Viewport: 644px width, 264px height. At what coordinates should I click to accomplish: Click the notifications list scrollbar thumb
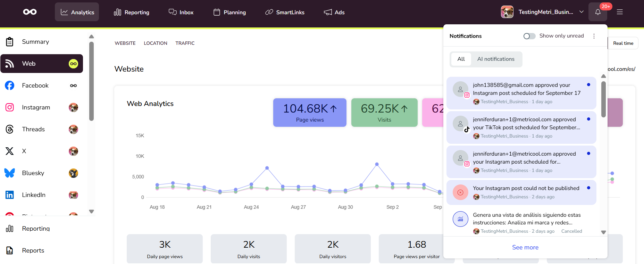point(603,100)
